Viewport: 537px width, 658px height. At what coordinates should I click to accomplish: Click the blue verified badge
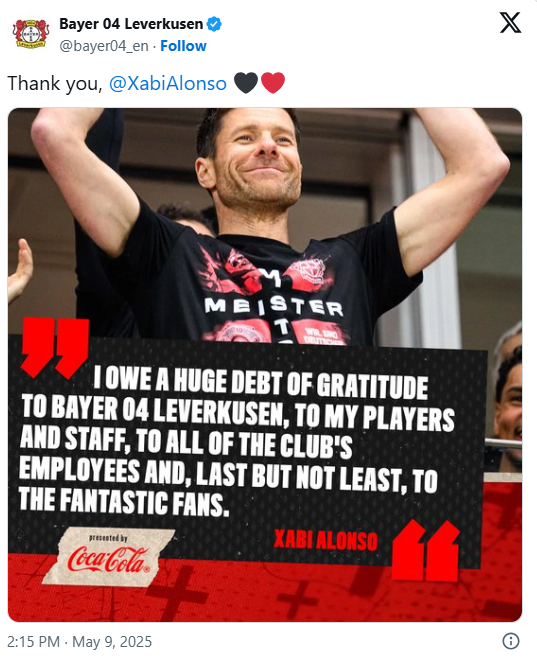[x=214, y=24]
